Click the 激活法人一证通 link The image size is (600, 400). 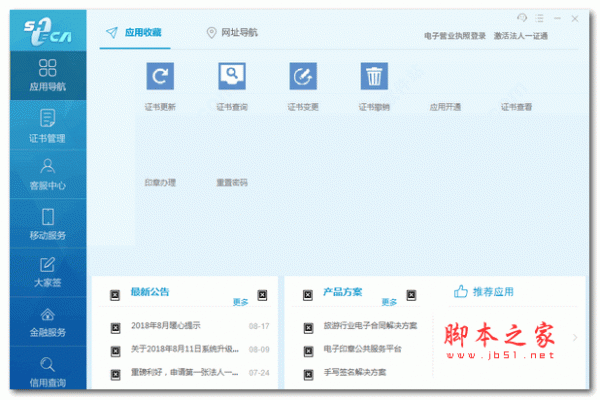click(x=521, y=36)
